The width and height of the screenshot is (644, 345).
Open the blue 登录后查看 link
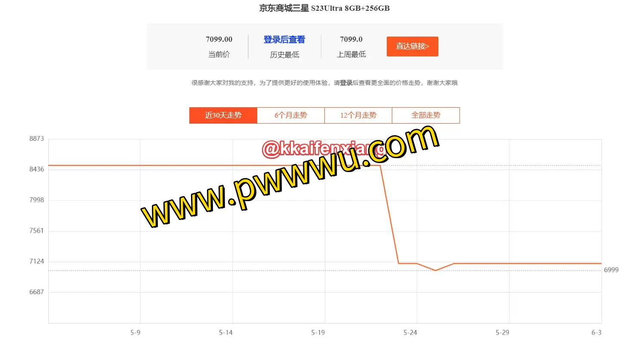(284, 40)
